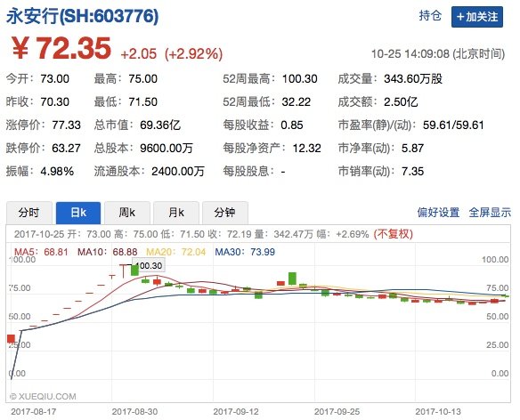Click the stock title 永安行(SH:603776)

(x=82, y=16)
